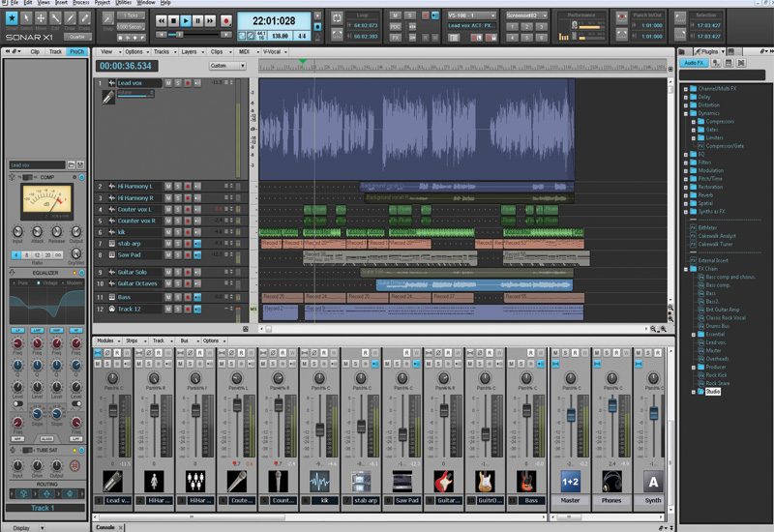
Task: Click the microphone track icon under Lead vox
Action: pos(108,98)
